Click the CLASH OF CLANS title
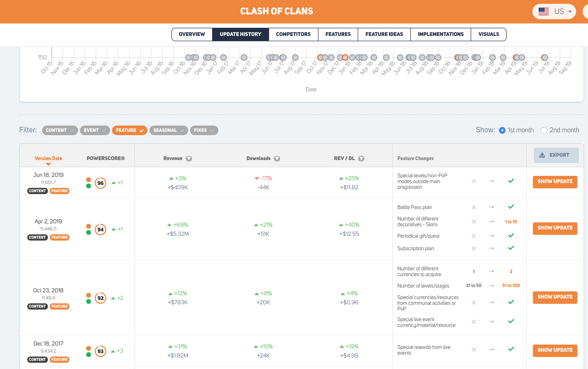Screen dimensions: 588x369 point(277,11)
